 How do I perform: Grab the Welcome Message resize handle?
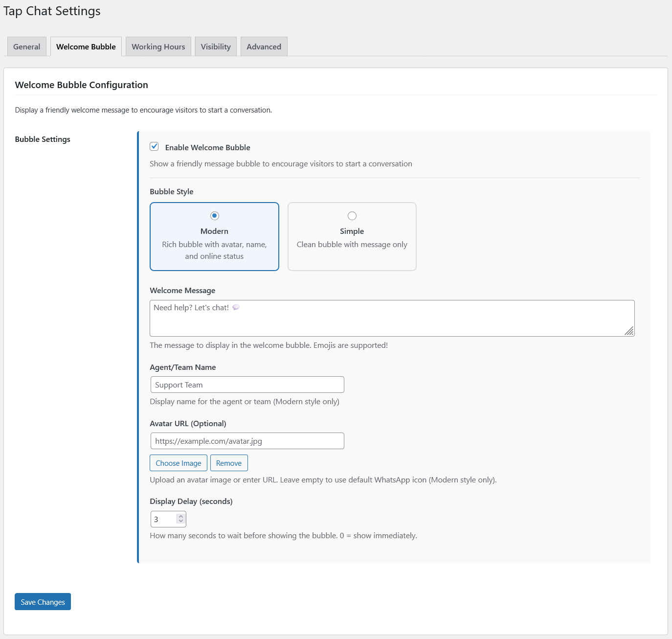[x=629, y=331]
